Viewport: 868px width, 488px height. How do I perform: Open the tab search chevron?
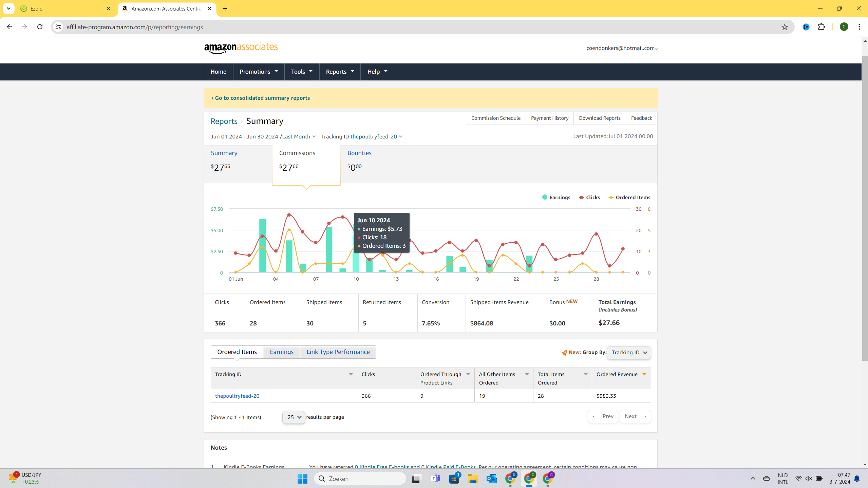tap(8, 8)
